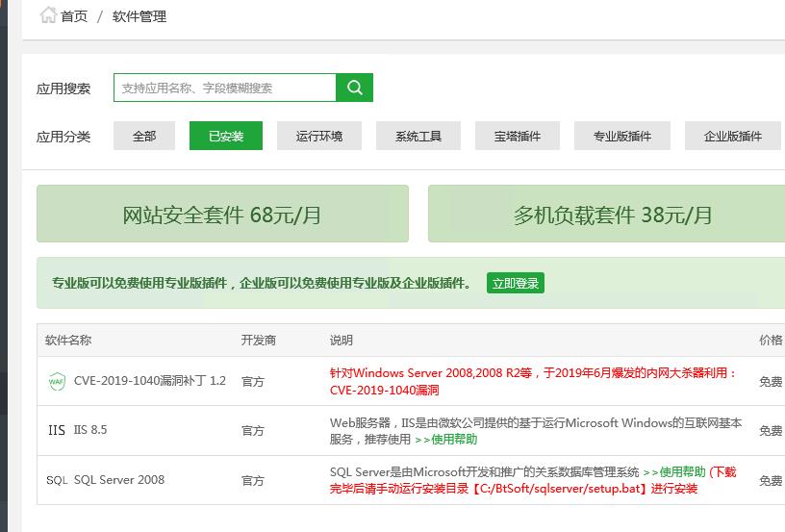785x532 pixels.
Task: Click the IIS logo icon
Action: coord(57,430)
